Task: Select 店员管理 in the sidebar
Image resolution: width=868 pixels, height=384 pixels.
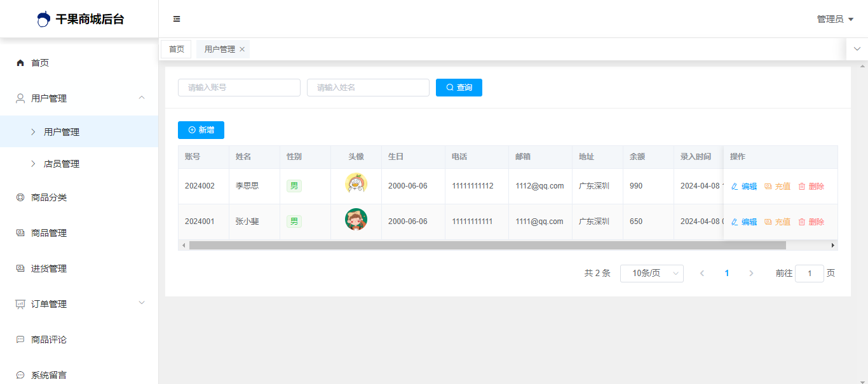Action: tap(62, 164)
